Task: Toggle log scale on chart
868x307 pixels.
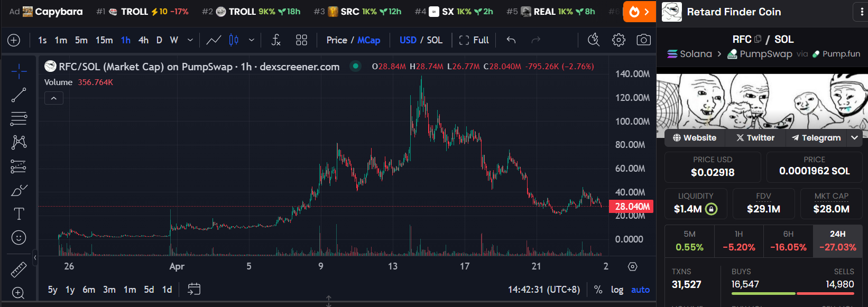Action: click(x=617, y=290)
